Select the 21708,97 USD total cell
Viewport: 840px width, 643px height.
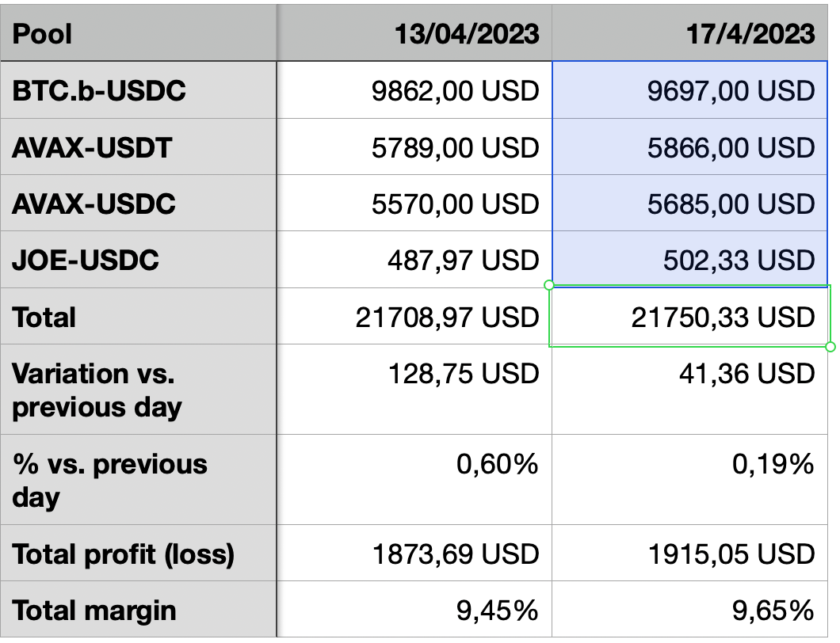pyautogui.click(x=414, y=317)
